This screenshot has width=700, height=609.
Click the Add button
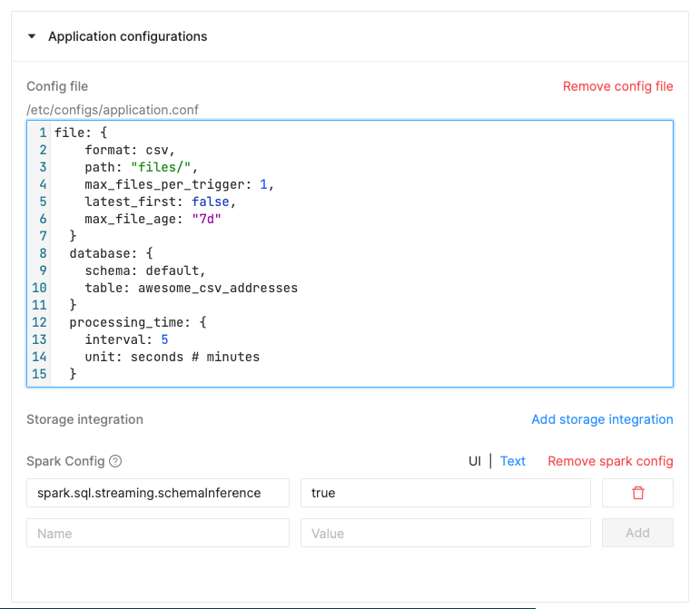(x=637, y=533)
